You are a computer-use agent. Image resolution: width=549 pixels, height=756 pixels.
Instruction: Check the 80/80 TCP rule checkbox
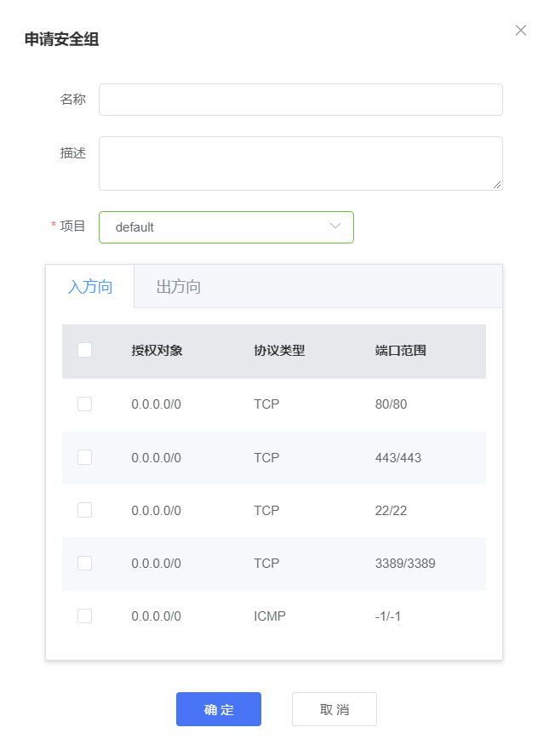click(84, 404)
